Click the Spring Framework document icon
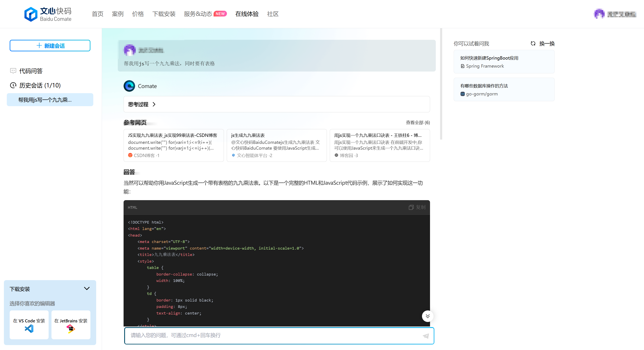644x350 pixels. pyautogui.click(x=463, y=66)
